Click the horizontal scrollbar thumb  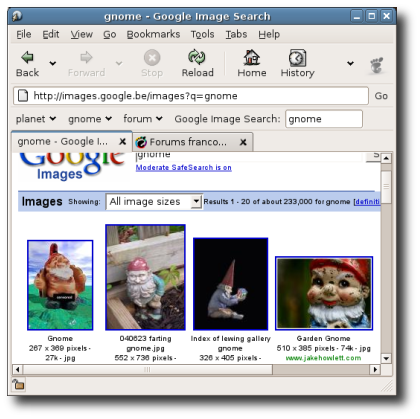(x=148, y=369)
